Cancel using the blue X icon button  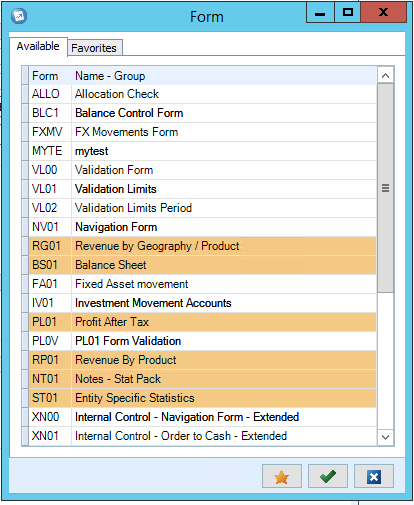coord(374,476)
